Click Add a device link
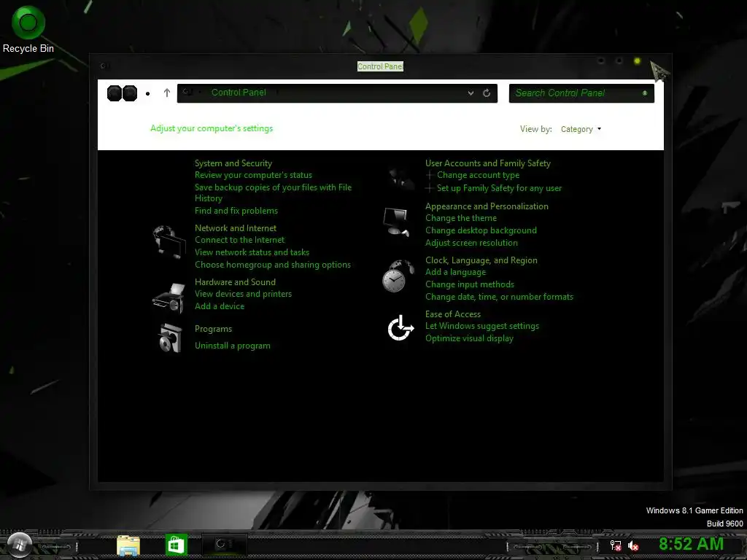This screenshot has height=560, width=747. click(220, 306)
